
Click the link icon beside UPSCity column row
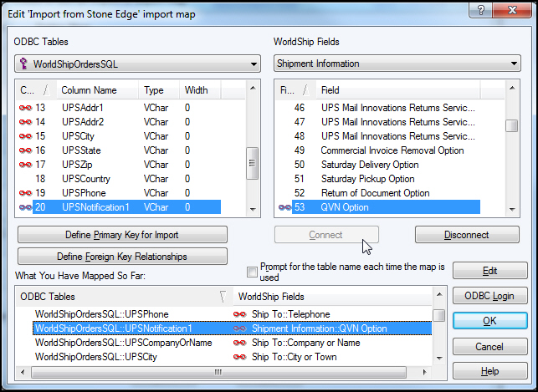pyautogui.click(x=25, y=136)
